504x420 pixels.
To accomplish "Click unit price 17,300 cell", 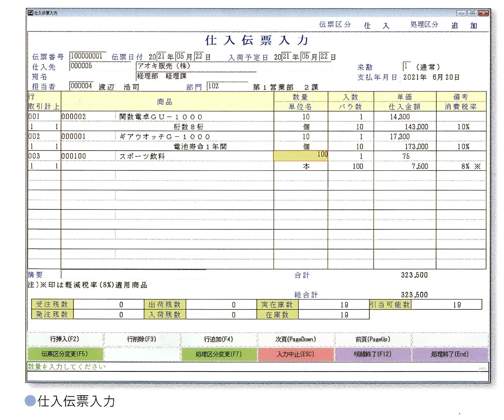I will [405, 136].
